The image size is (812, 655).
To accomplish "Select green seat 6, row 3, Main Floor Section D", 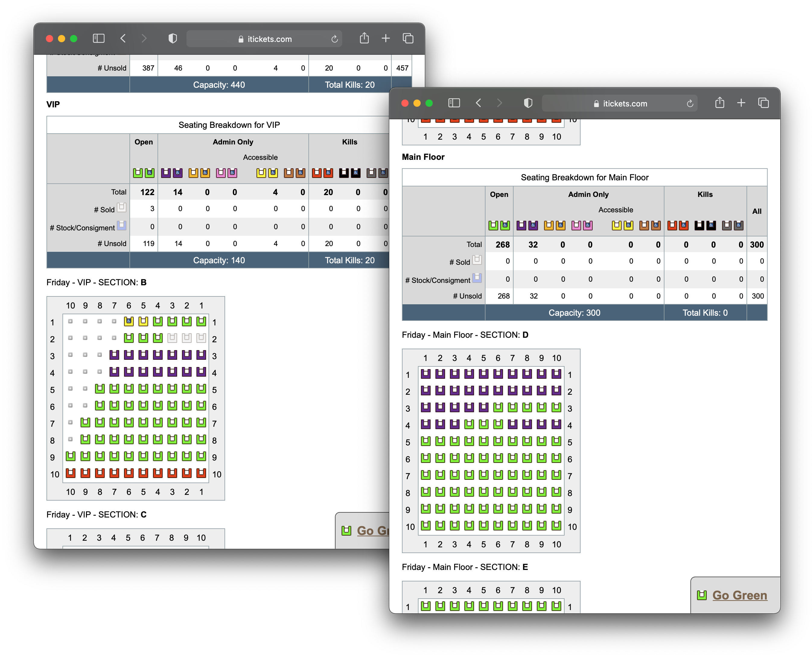I will click(x=498, y=407).
